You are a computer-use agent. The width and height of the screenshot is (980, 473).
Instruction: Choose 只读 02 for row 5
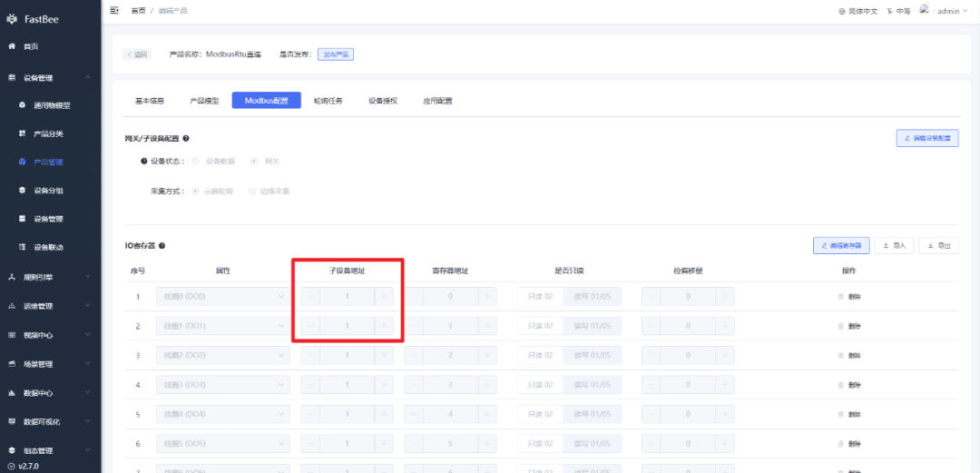[x=540, y=414]
